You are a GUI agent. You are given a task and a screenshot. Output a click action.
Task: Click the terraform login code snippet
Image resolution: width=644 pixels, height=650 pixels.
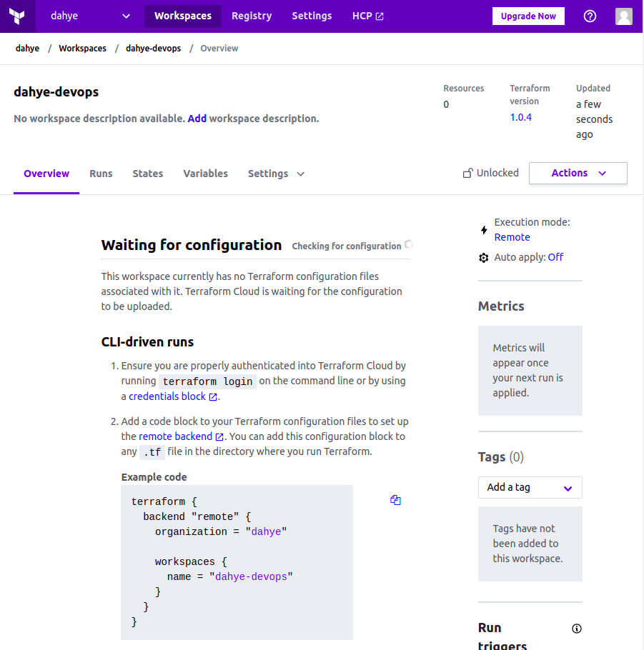point(207,381)
